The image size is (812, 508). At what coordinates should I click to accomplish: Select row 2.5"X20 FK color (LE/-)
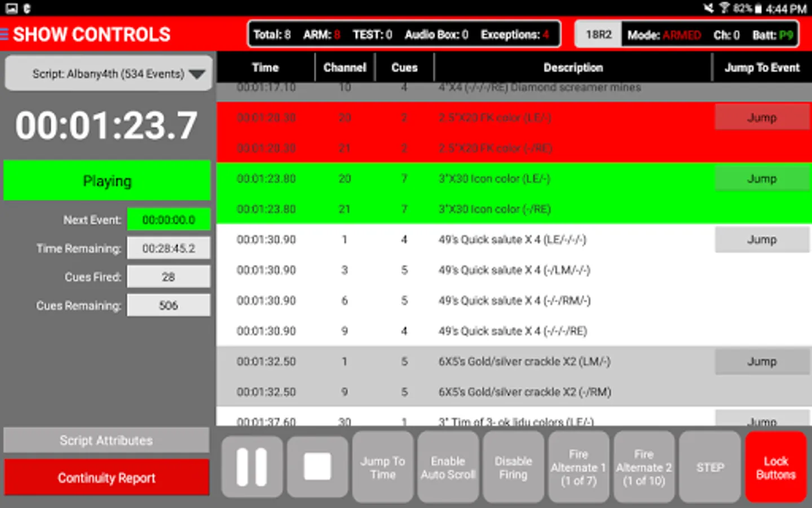click(x=514, y=117)
